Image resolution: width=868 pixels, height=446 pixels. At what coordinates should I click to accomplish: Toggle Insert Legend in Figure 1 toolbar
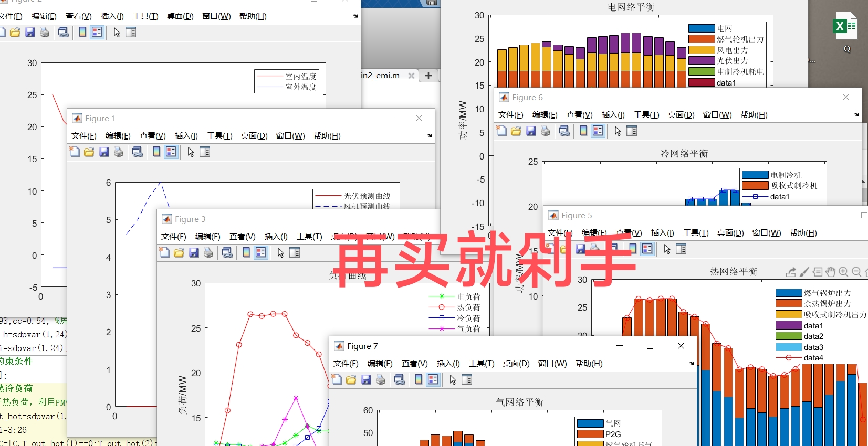171,152
